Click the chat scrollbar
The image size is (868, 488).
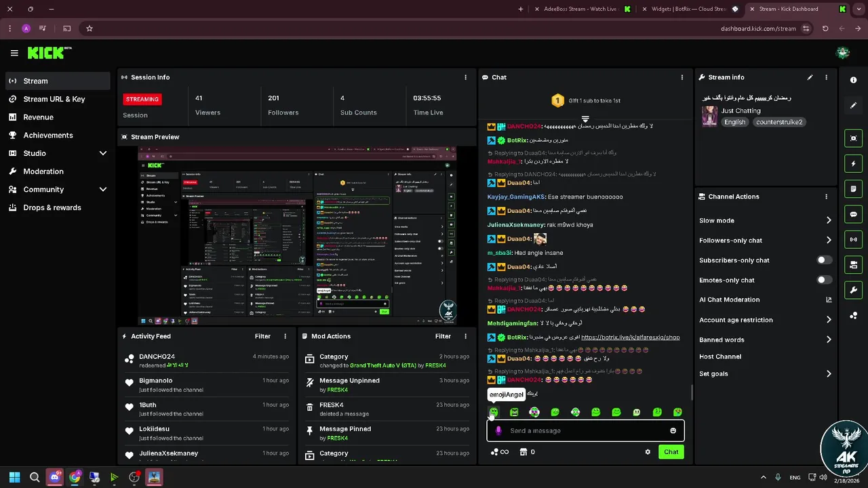click(692, 392)
